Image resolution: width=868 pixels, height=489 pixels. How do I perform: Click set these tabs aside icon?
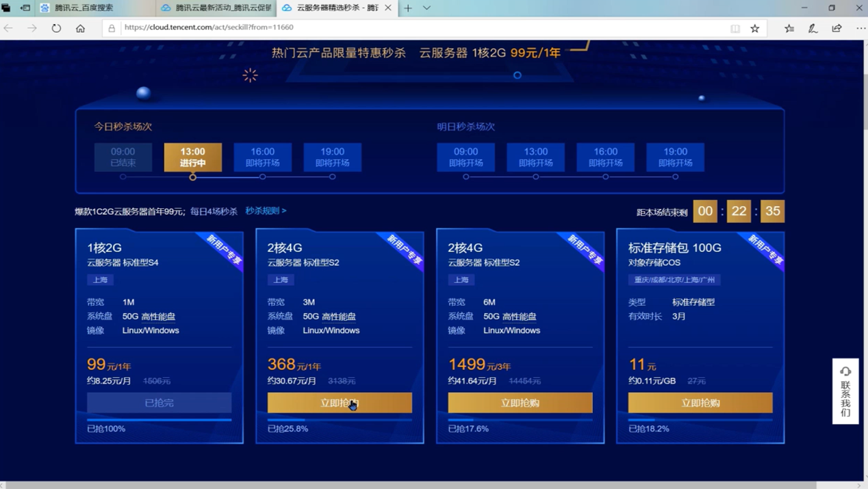[25, 8]
